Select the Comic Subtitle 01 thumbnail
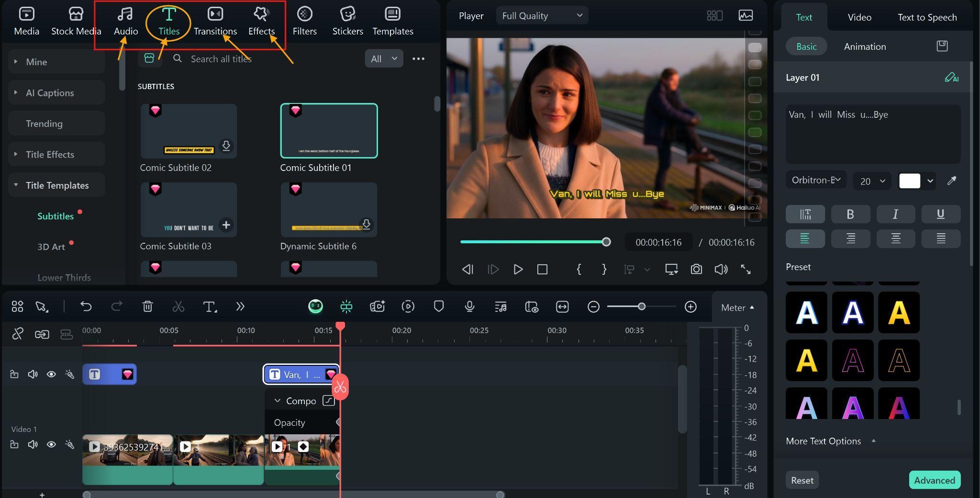The height and width of the screenshot is (498, 980). coord(329,131)
